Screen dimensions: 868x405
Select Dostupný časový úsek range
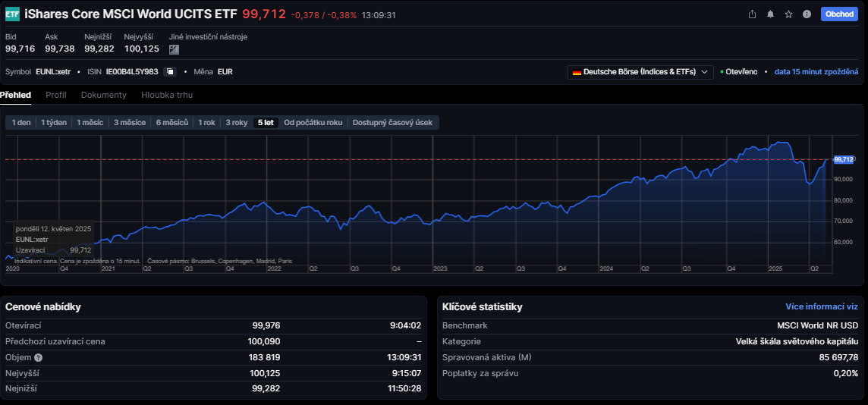click(x=393, y=123)
